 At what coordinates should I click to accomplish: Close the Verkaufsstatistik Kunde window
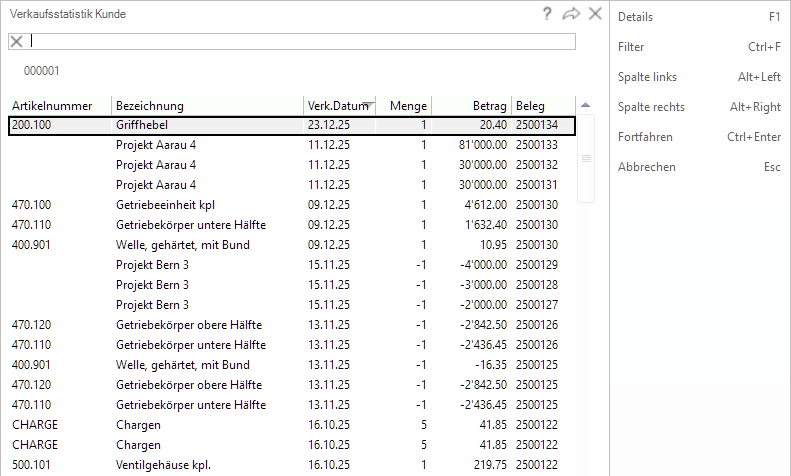click(x=595, y=14)
